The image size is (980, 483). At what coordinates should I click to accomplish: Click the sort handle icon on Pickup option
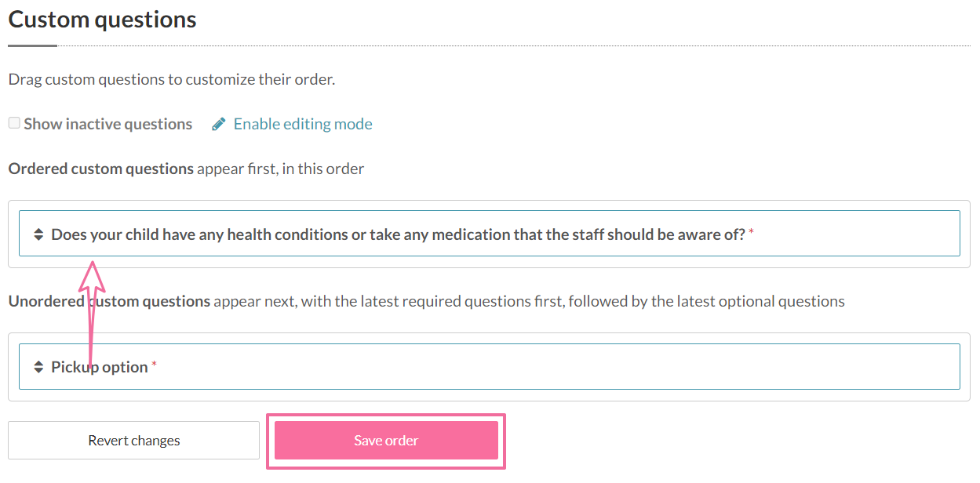click(38, 367)
